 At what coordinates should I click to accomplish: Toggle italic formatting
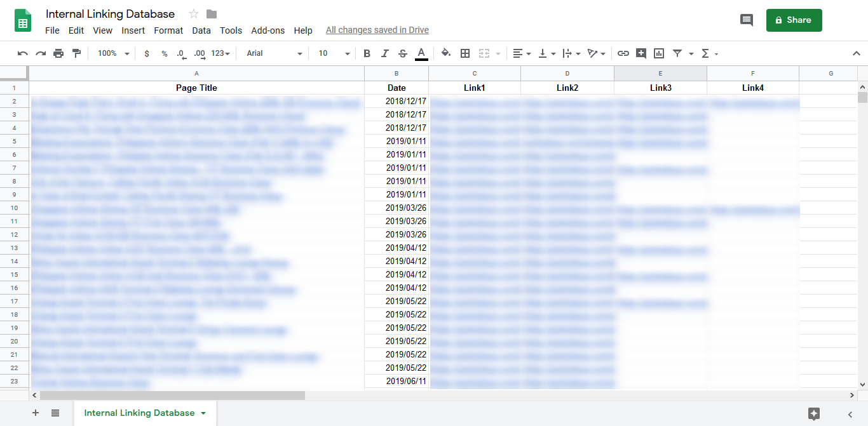[x=384, y=53]
